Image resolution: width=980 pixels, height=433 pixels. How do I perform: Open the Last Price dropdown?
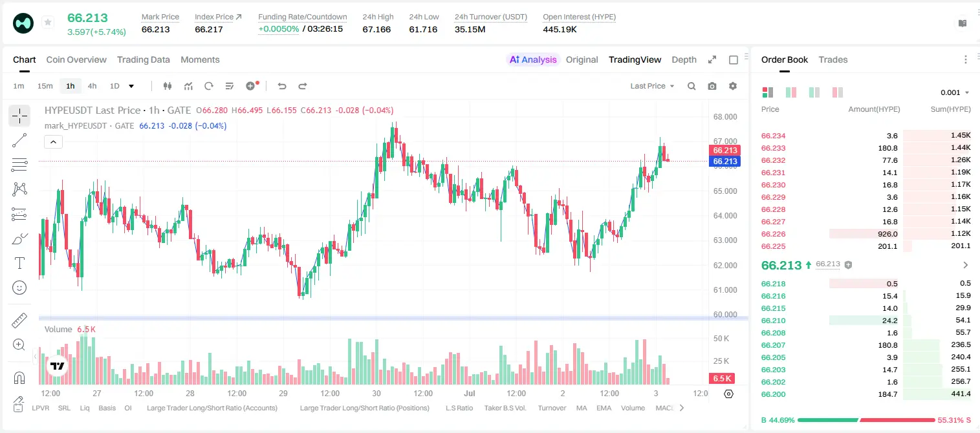[x=652, y=86]
